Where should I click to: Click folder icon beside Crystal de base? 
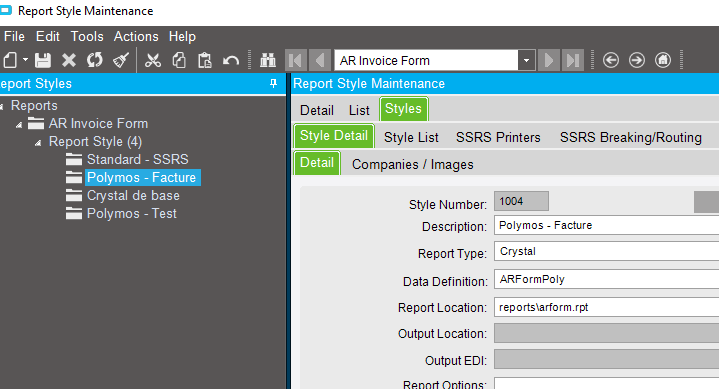click(x=74, y=195)
